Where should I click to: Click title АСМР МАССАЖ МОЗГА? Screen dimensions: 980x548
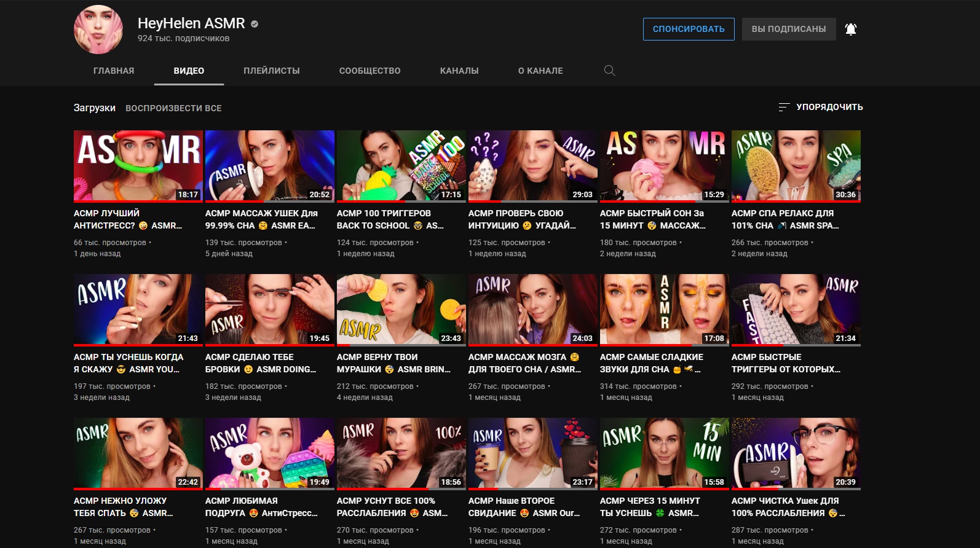coord(524,363)
